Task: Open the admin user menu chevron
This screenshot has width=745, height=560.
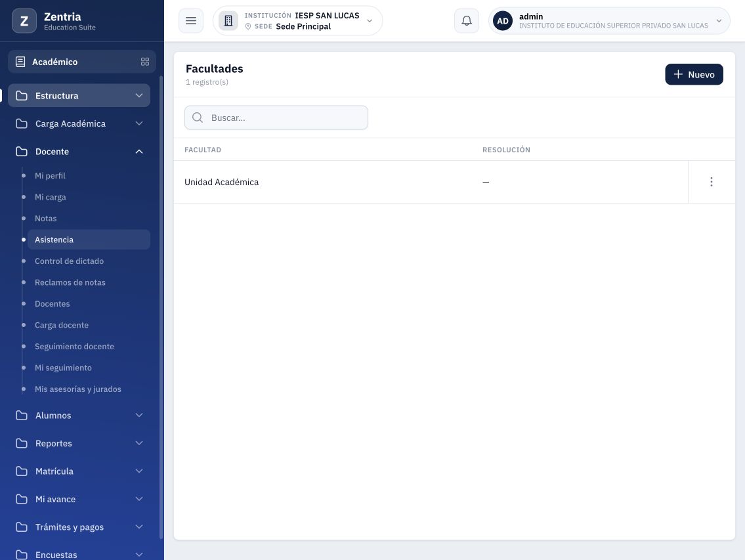Action: pos(719,21)
